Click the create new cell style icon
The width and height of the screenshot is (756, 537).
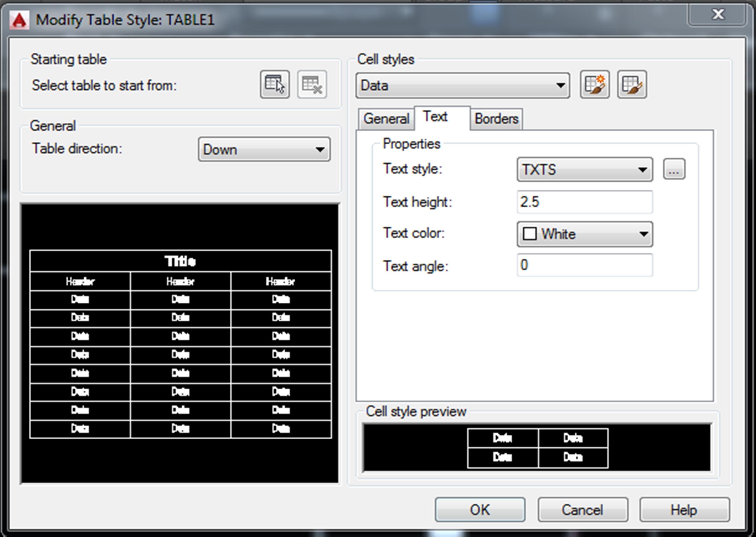click(595, 84)
